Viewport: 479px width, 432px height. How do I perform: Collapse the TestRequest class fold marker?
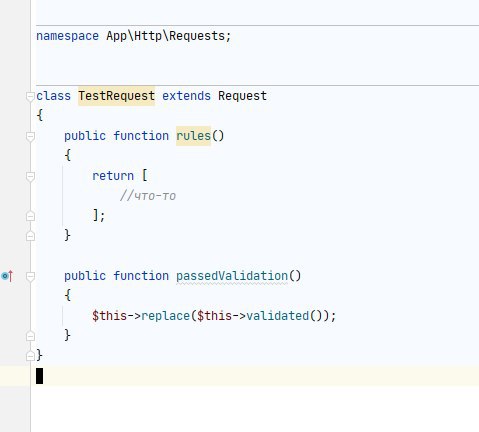pyautogui.click(x=30, y=96)
